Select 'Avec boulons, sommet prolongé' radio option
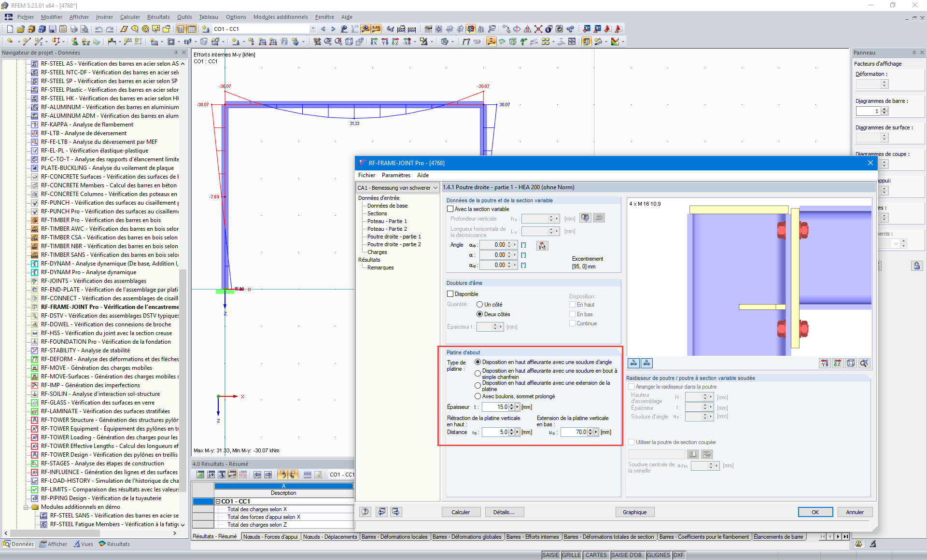 coord(478,396)
